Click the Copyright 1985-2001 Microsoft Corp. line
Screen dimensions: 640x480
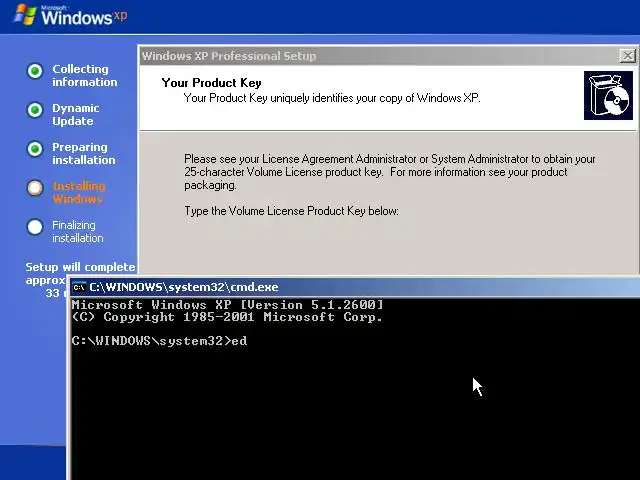coord(227,317)
